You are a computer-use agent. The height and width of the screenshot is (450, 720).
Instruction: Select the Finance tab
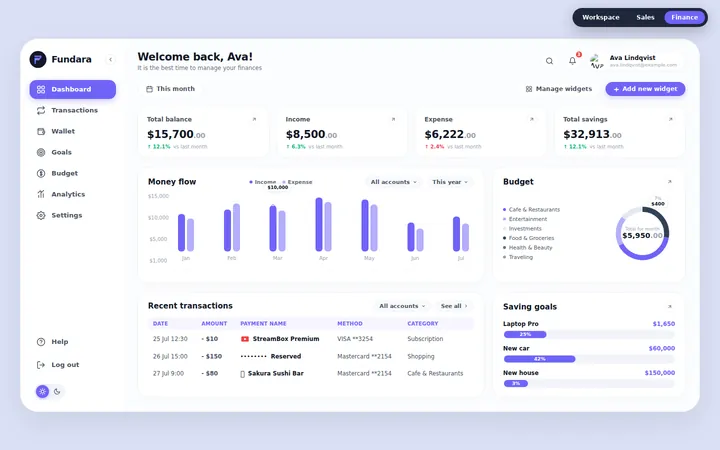click(684, 17)
